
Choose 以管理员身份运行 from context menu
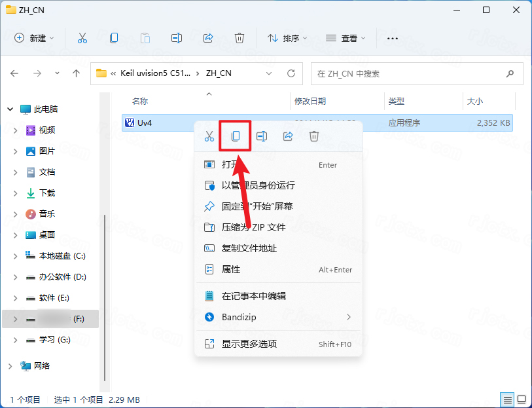[x=278, y=186]
